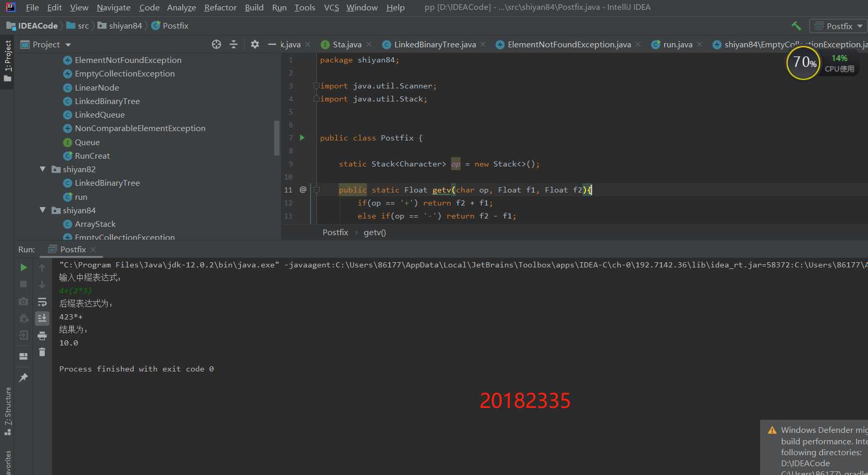Image resolution: width=868 pixels, height=475 pixels.
Task: Select NonComparableElementException in tree
Action: 139,128
